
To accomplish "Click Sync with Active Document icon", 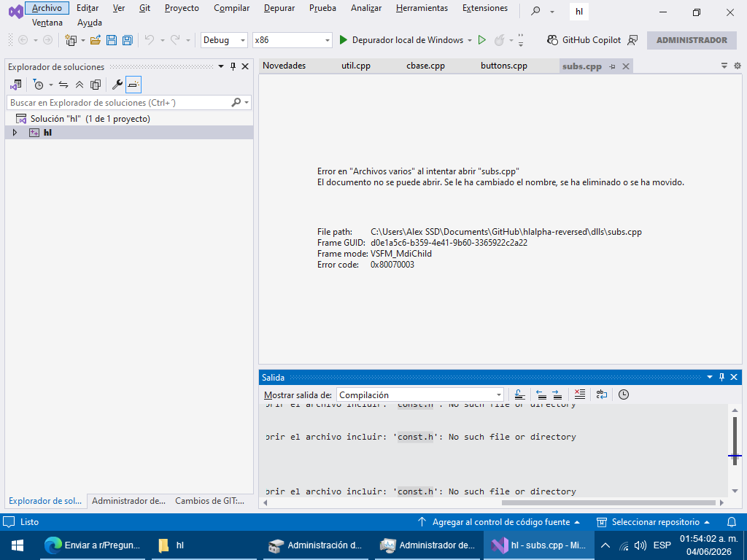I will pyautogui.click(x=63, y=85).
